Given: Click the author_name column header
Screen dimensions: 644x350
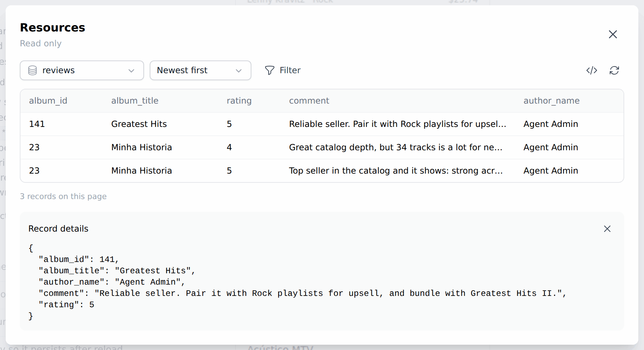Looking at the screenshot, I should [551, 101].
